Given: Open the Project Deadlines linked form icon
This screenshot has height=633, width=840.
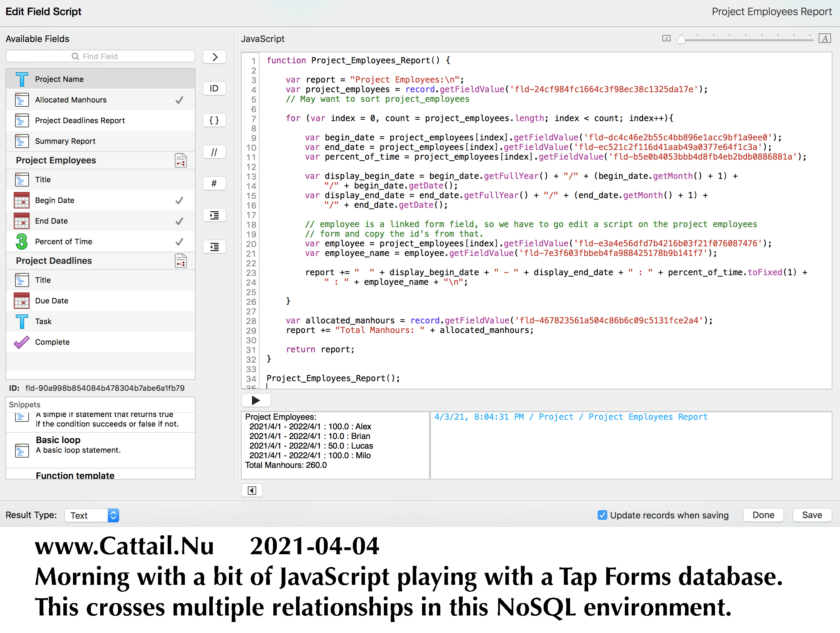Looking at the screenshot, I should pos(181,261).
